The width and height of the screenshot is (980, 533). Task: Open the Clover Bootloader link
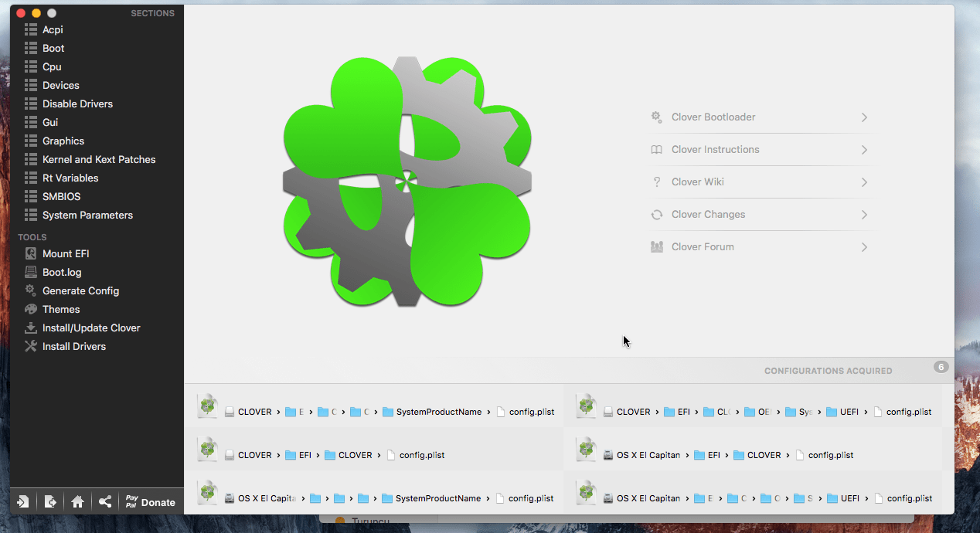(761, 117)
